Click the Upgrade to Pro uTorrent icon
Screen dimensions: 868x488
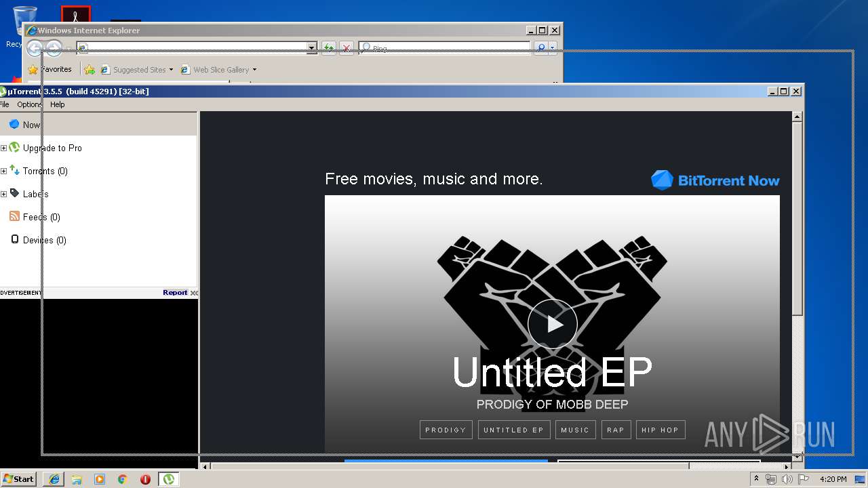click(x=14, y=147)
